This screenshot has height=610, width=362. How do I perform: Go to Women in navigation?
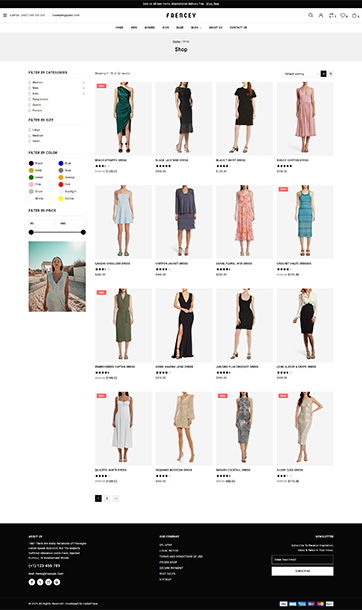coord(150,28)
